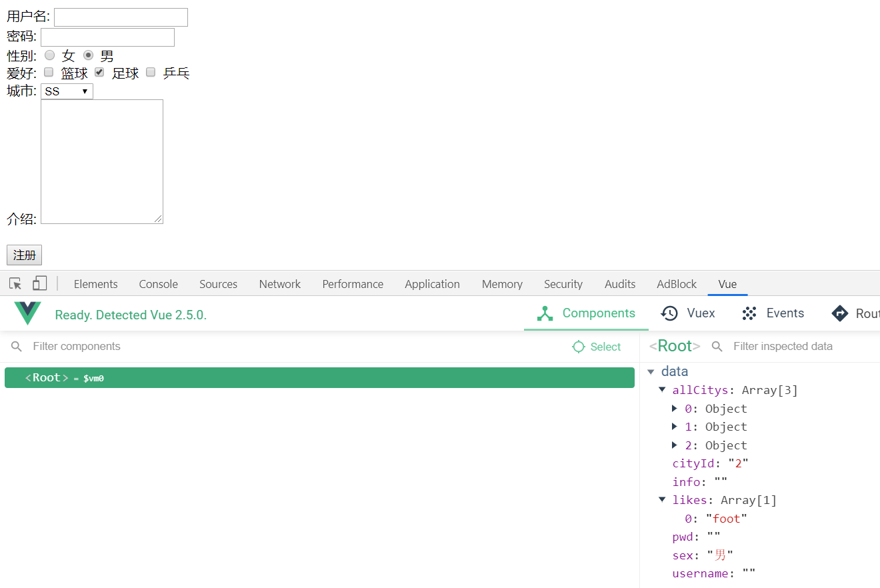The image size is (880, 588).
Task: Select the 女 radio button
Action: [x=49, y=55]
